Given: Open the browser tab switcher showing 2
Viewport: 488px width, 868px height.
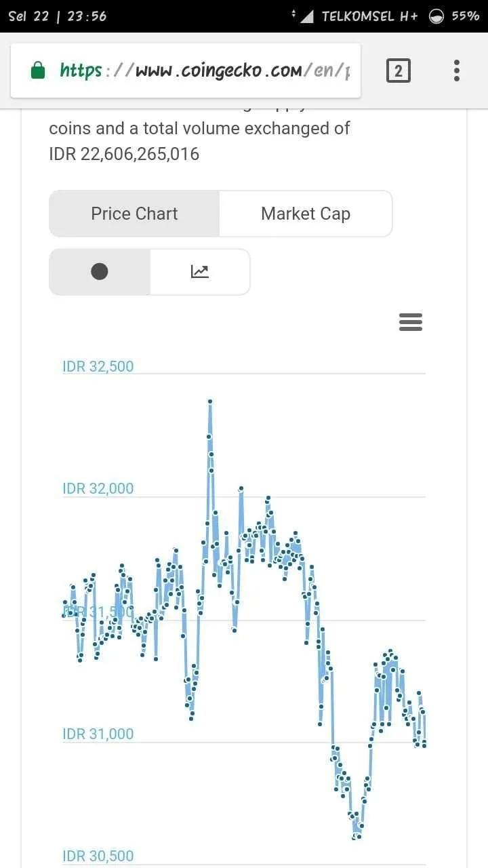Looking at the screenshot, I should click(399, 71).
